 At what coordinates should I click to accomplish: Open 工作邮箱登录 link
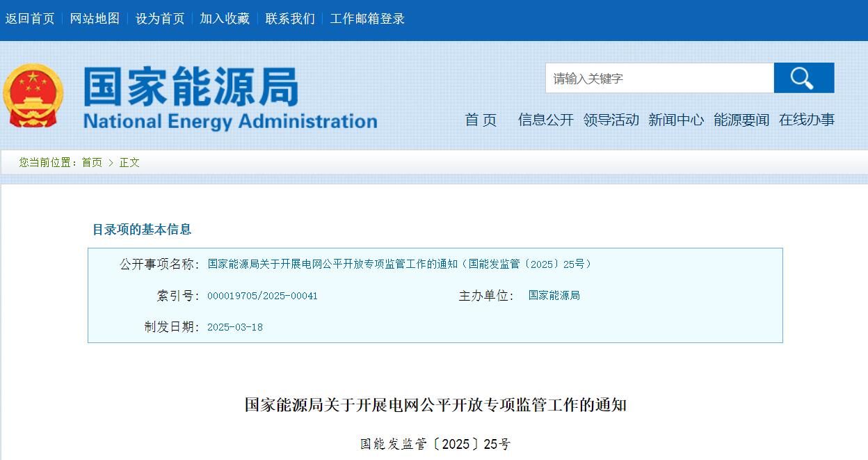click(367, 19)
